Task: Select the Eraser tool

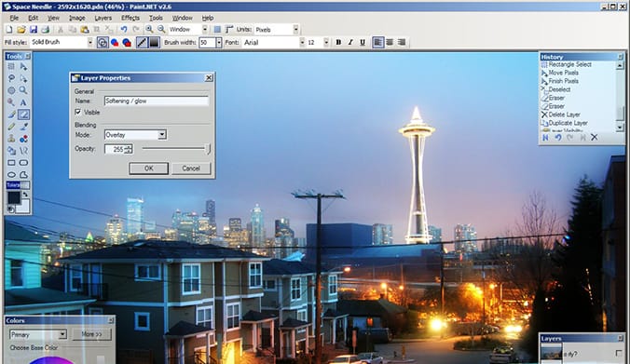Action: tap(23, 115)
